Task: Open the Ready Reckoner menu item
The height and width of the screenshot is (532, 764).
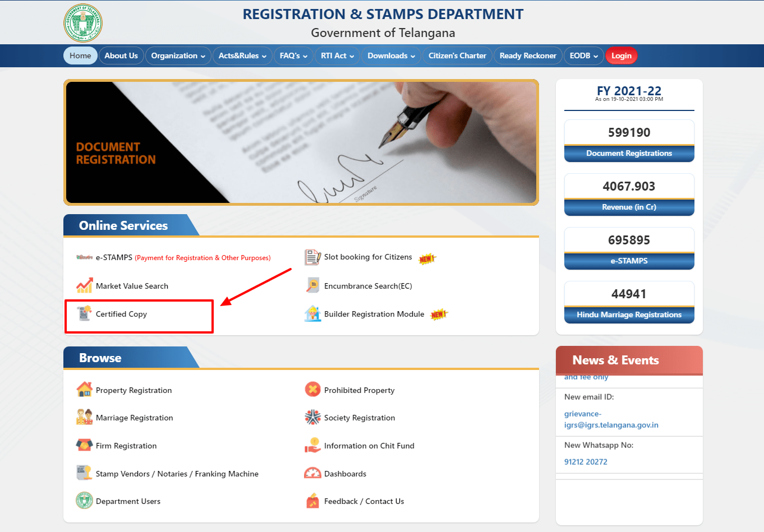Action: 528,55
